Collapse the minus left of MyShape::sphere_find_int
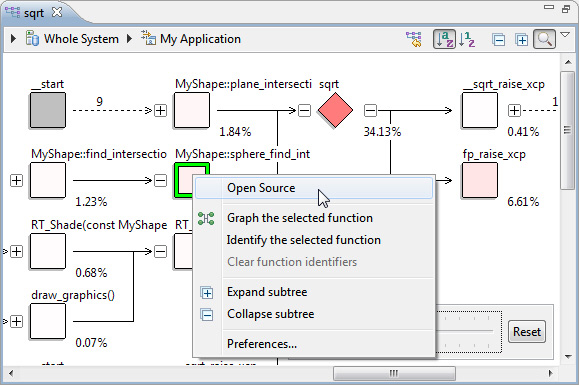Screen dimensions: 579x385 click(x=160, y=181)
